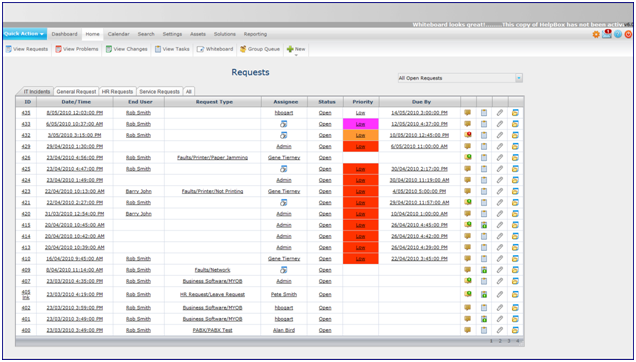The width and height of the screenshot is (636, 362).
Task: Open the blue help question icon
Action: tap(618, 34)
